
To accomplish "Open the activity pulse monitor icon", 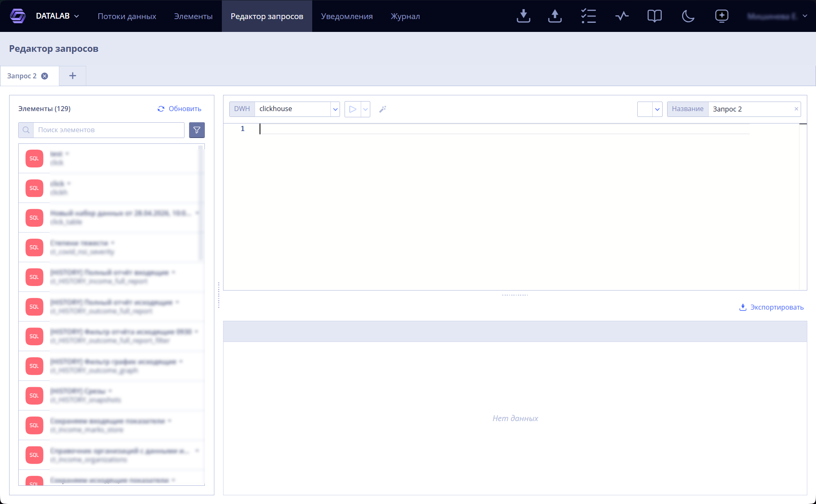I will click(622, 16).
